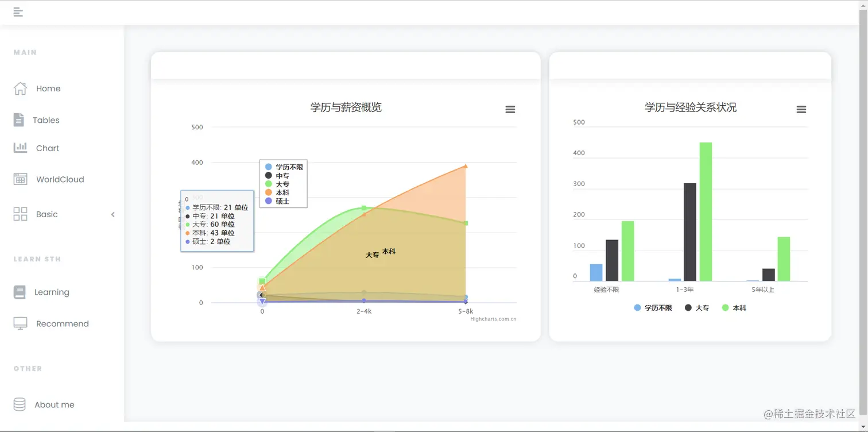
Task: Click the 5-8k x-axis label
Action: [466, 311]
